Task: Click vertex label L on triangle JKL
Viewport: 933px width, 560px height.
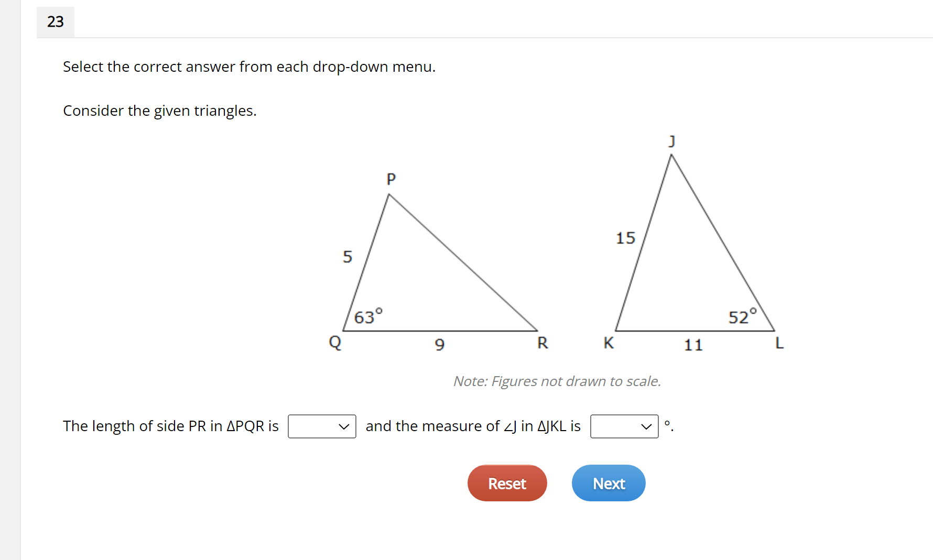Action: tap(779, 343)
